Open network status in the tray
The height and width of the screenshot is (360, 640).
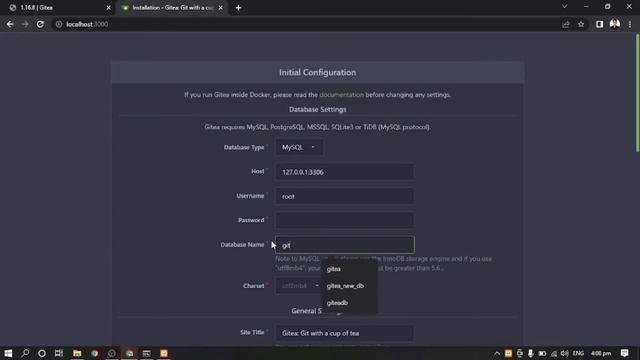click(554, 353)
